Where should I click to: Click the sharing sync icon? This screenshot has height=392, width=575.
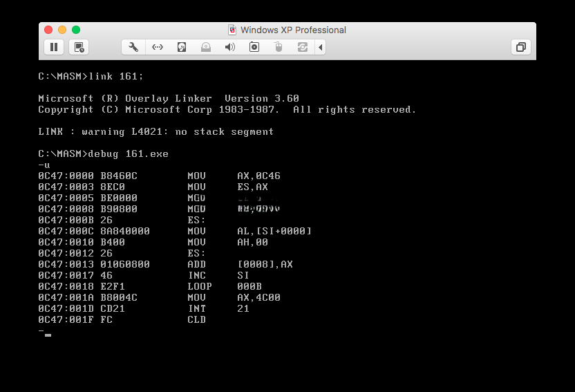[x=303, y=47]
